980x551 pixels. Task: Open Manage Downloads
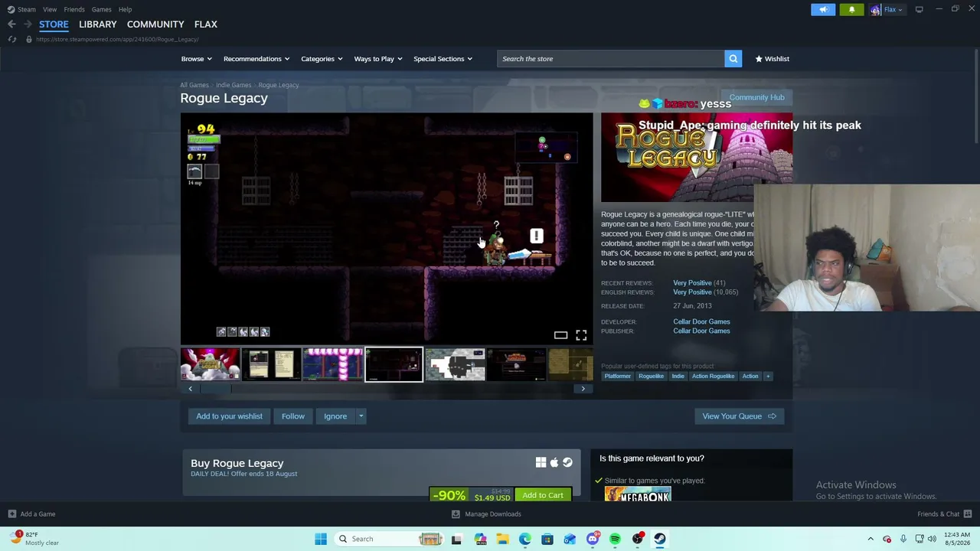486,514
